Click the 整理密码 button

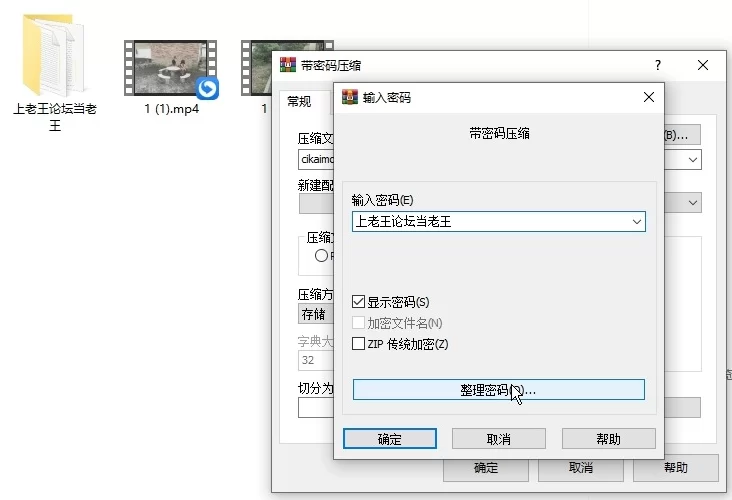(498, 390)
